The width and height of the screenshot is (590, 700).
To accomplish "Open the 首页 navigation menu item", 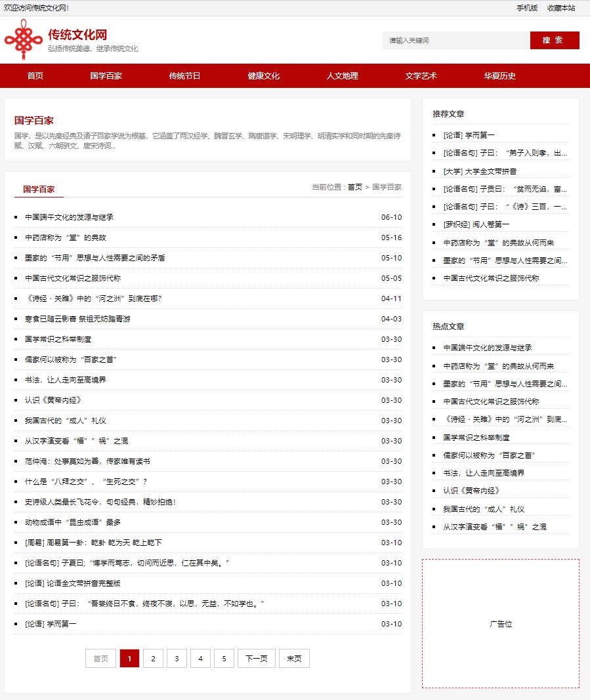I will (x=35, y=76).
